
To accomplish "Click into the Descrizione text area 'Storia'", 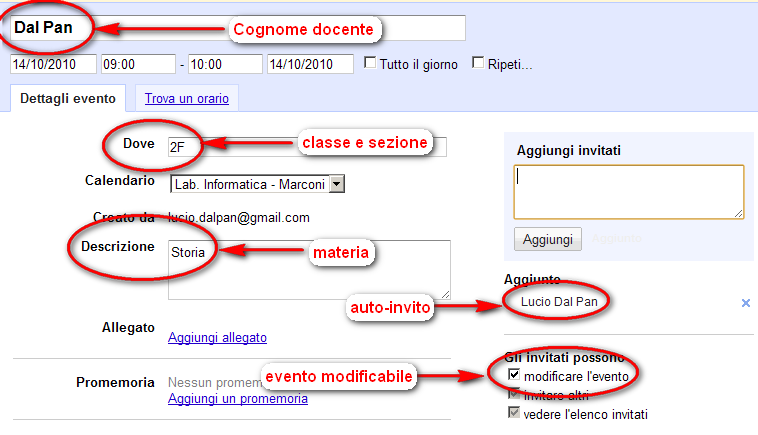I will [309, 270].
